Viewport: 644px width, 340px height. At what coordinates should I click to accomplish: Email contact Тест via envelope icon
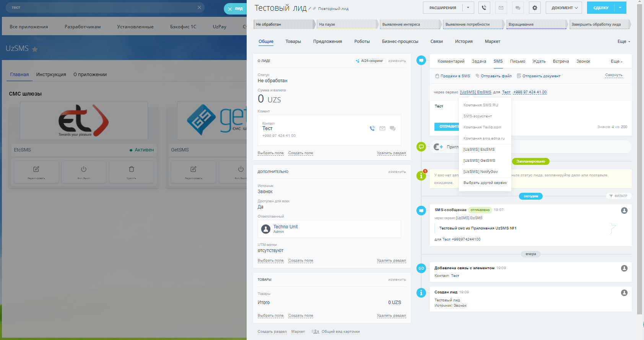coord(382,129)
